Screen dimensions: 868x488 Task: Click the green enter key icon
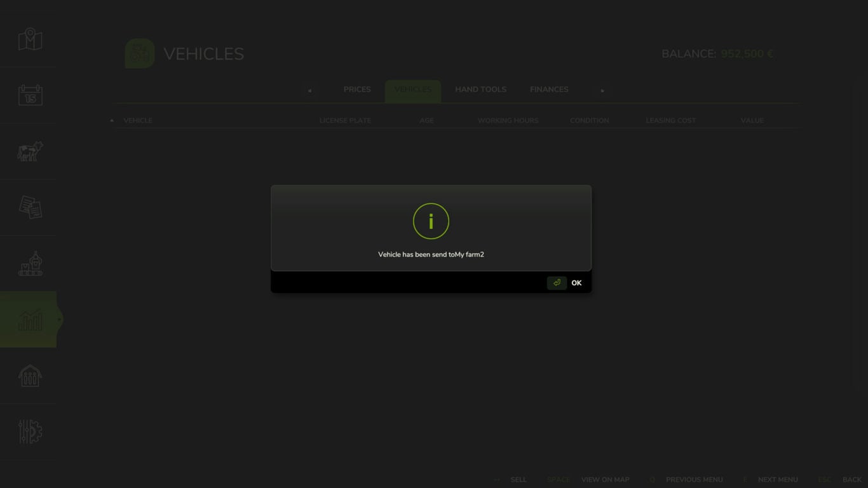pyautogui.click(x=557, y=283)
